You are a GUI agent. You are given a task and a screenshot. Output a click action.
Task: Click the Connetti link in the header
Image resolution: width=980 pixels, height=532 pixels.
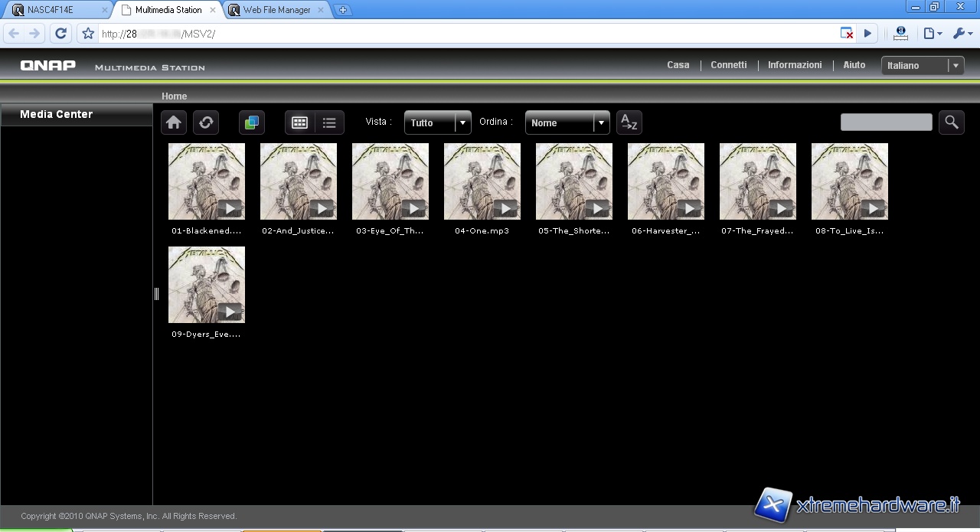pyautogui.click(x=728, y=65)
